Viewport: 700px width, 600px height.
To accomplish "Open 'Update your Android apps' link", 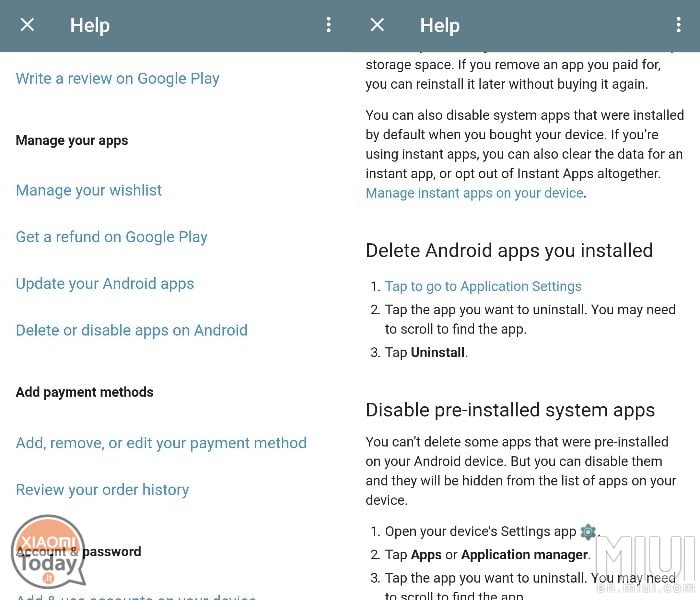I will pos(105,284).
